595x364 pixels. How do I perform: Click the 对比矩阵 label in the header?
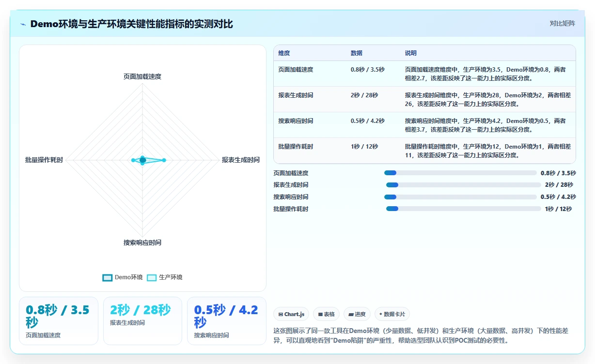(563, 23)
